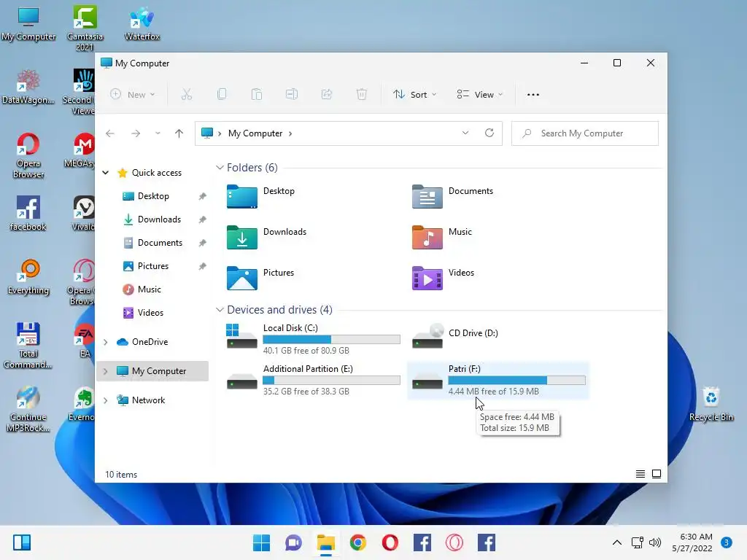The image size is (747, 560).
Task: Select Desktop in Quick access sidebar
Action: [x=153, y=195]
